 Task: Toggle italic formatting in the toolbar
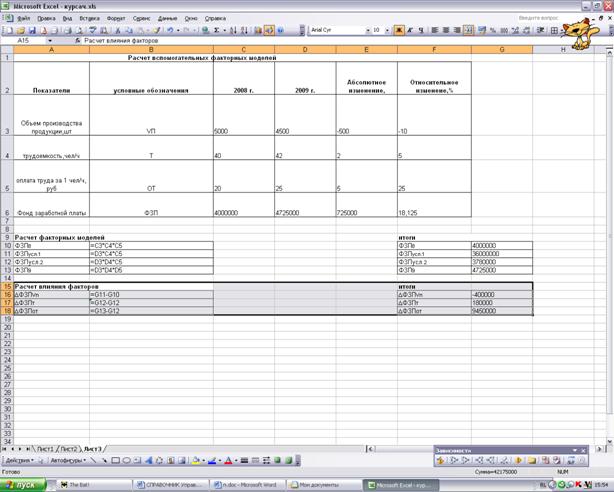(411, 30)
